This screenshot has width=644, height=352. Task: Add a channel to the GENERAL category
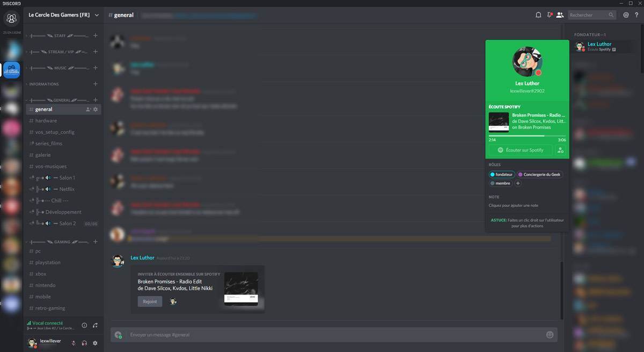96,100
